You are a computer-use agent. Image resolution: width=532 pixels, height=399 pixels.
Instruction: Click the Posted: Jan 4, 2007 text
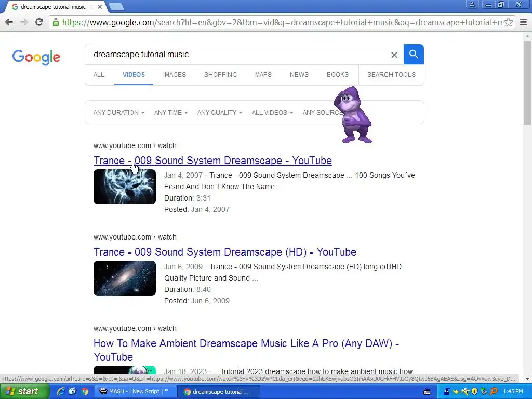[x=197, y=209]
